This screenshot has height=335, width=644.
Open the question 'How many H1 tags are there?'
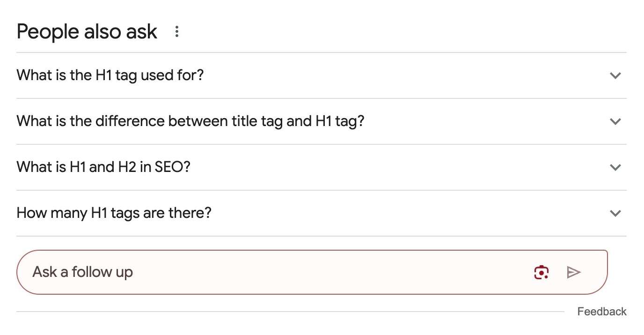tap(322, 213)
